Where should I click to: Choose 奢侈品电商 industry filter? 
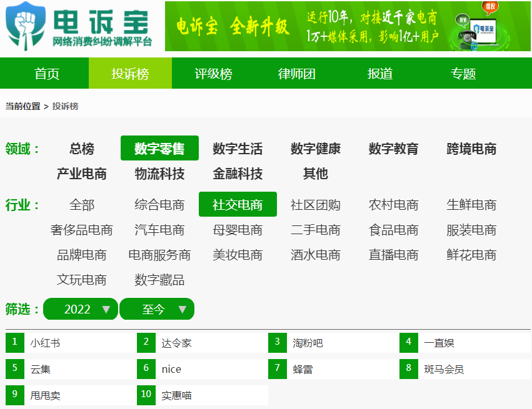(82, 230)
